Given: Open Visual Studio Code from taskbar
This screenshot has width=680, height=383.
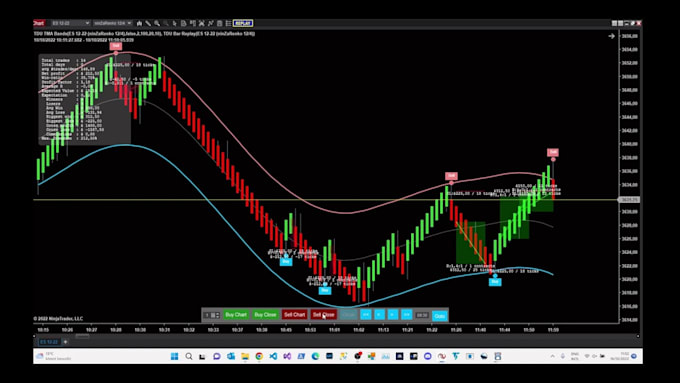Looking at the screenshot, I should pos(273,356).
